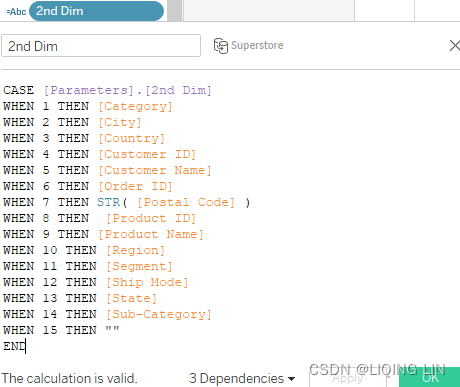Click 'The calculation is valid.' status message

pyautogui.click(x=69, y=378)
